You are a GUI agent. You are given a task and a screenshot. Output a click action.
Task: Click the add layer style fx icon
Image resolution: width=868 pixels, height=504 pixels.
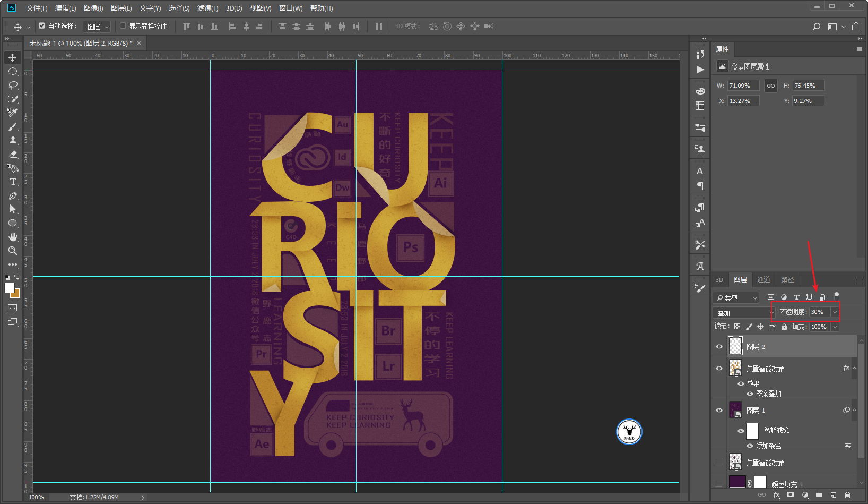click(776, 495)
